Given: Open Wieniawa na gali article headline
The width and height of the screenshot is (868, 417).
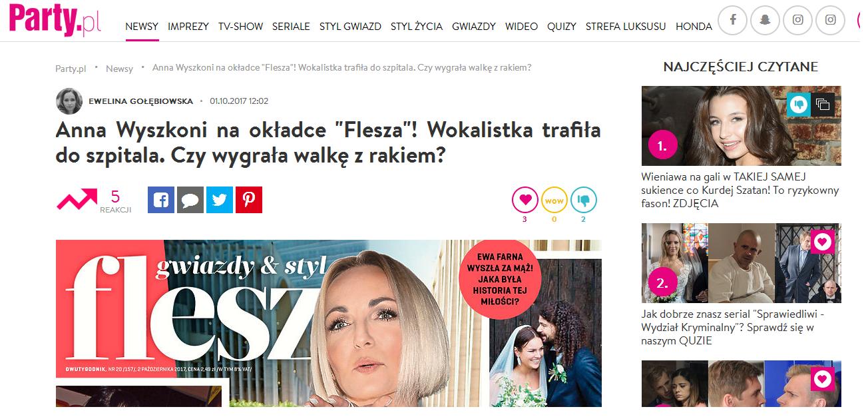Looking at the screenshot, I should tap(740, 190).
